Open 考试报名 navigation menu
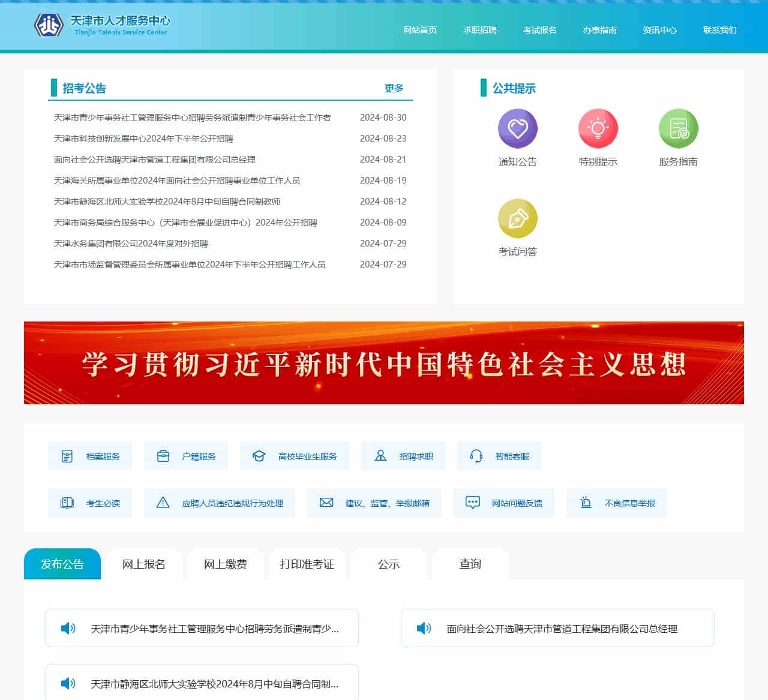The width and height of the screenshot is (768, 700). (540, 30)
